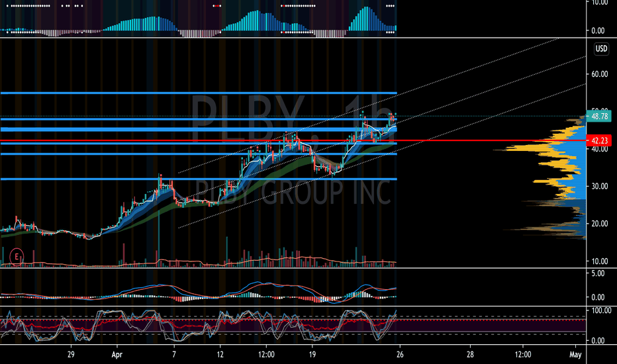Click the 30.00 price axis label
Viewport: 617px width, 364px height.
pyautogui.click(x=599, y=186)
